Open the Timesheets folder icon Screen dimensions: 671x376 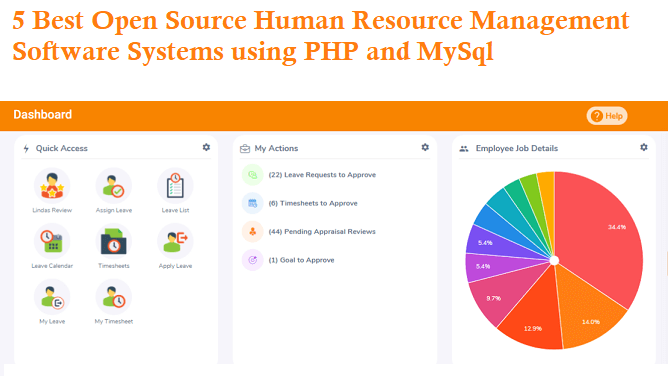coord(114,241)
